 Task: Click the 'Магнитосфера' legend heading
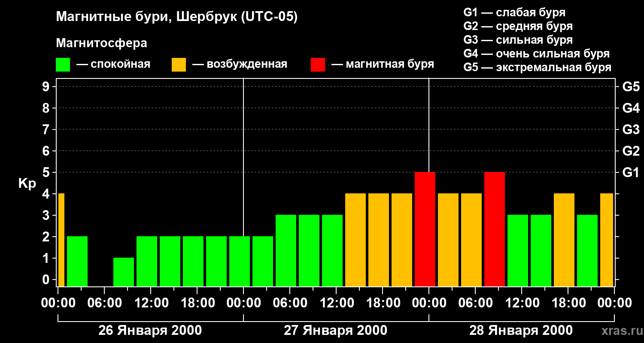(x=101, y=43)
